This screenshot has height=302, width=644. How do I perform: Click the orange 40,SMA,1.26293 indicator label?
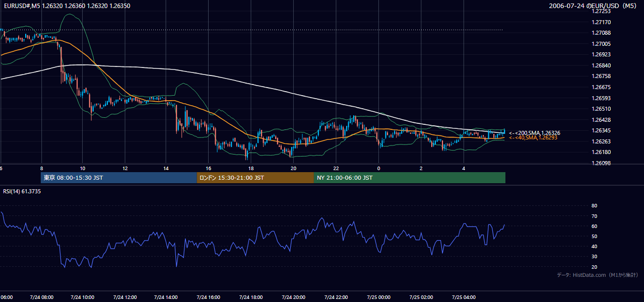(x=533, y=137)
